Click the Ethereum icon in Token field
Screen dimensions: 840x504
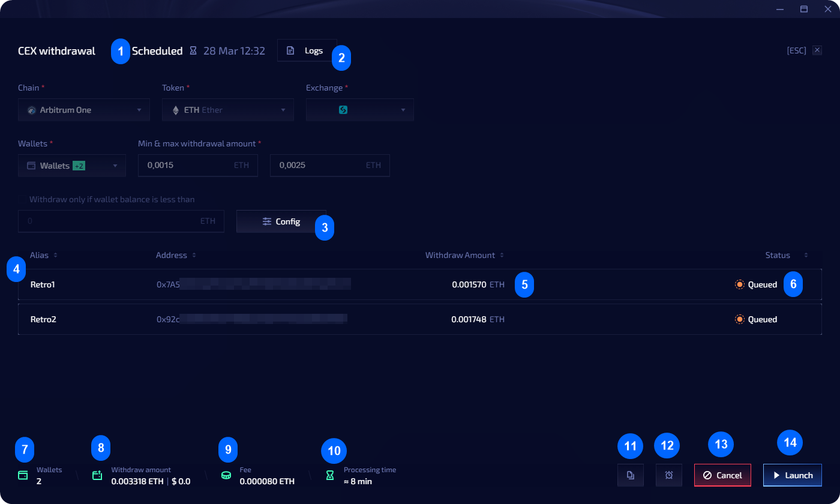176,110
